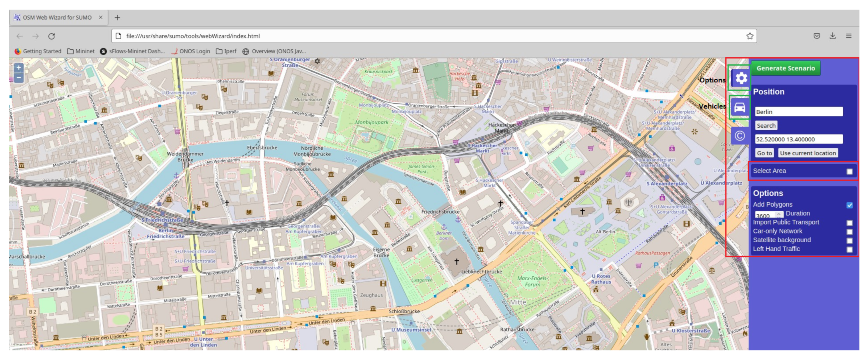The width and height of the screenshot is (868, 358).
Task: Open the Copyright icon tab
Action: pyautogui.click(x=740, y=136)
